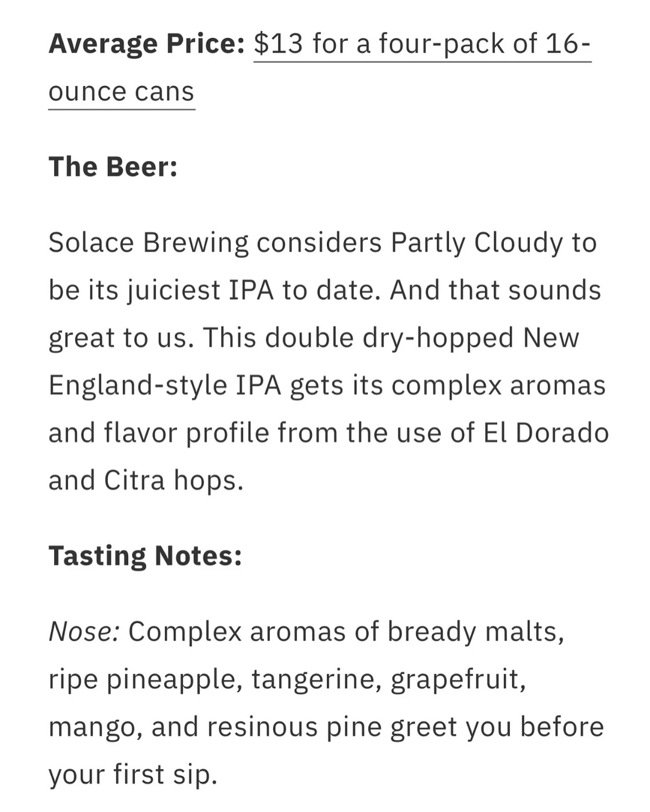Click the italic "Nose:" label

[x=84, y=631]
